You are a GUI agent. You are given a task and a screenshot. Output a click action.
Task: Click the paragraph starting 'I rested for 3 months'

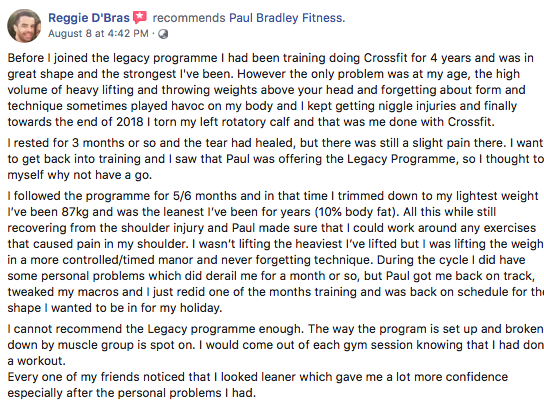(x=275, y=159)
